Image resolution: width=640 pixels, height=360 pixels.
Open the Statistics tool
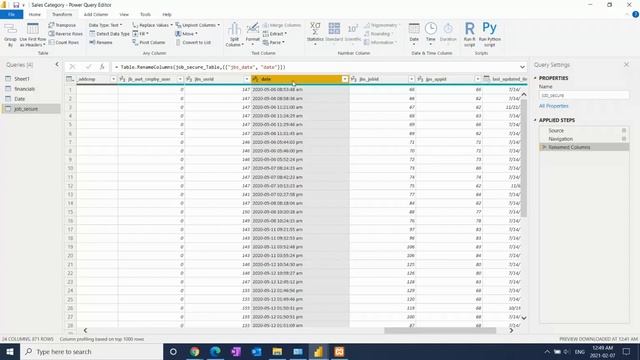[x=315, y=33]
